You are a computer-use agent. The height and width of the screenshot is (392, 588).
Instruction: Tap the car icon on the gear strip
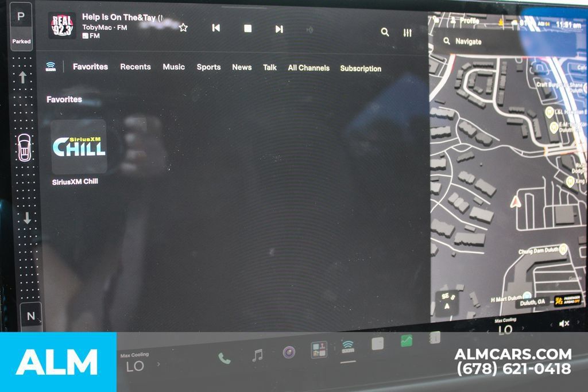coord(24,148)
